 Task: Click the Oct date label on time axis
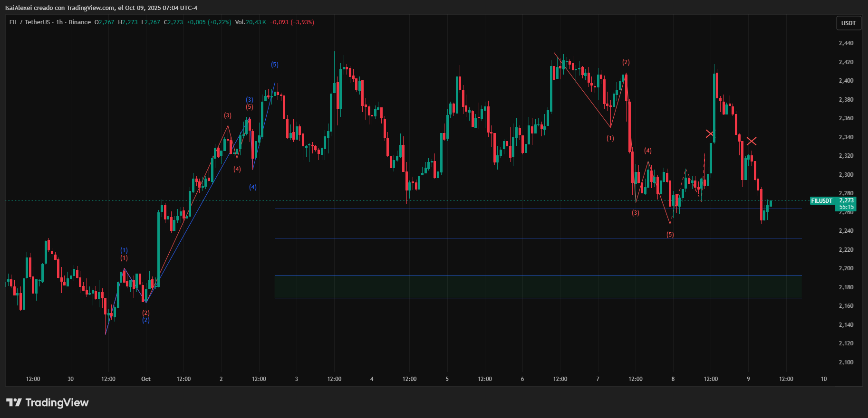pyautogui.click(x=146, y=379)
